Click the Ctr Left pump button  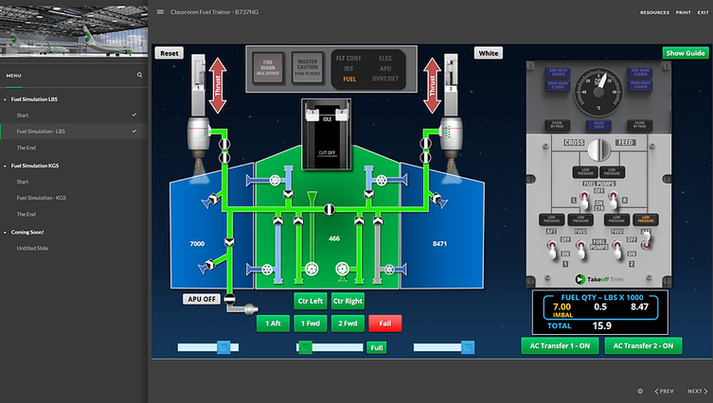coord(310,301)
